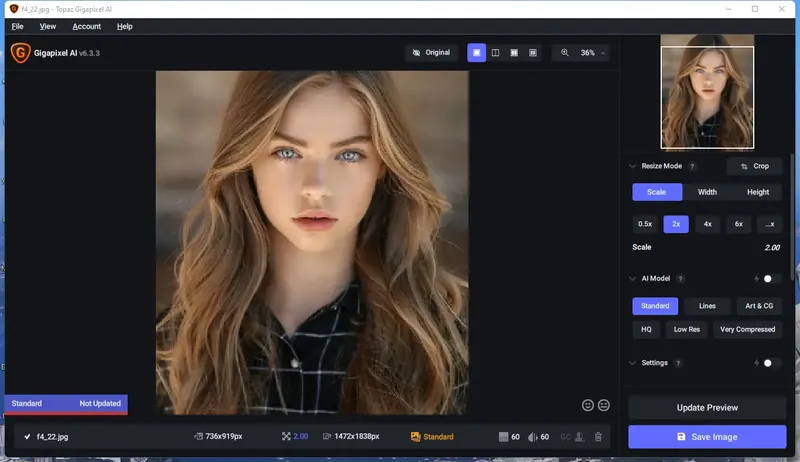Choose the 6x scale option
Image resolution: width=800 pixels, height=462 pixels.
pos(739,224)
